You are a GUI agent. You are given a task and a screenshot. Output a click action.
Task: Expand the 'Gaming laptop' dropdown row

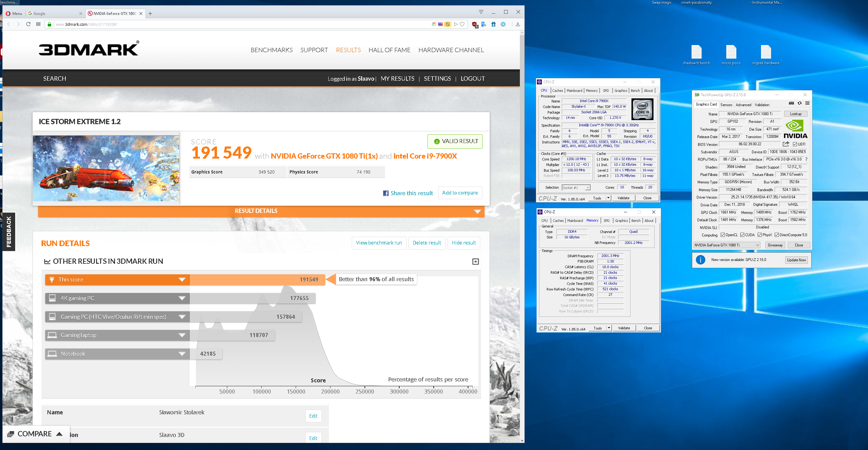click(x=117, y=335)
